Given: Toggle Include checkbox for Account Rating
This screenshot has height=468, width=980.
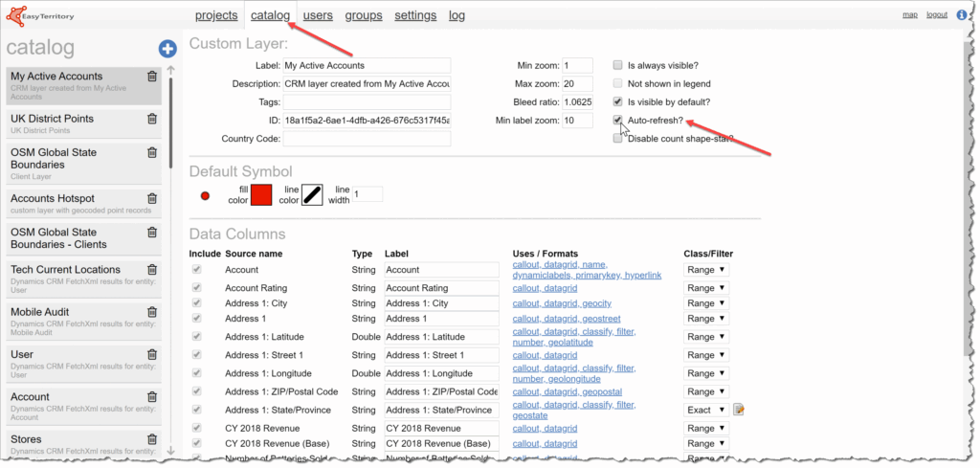Looking at the screenshot, I should tap(197, 288).
